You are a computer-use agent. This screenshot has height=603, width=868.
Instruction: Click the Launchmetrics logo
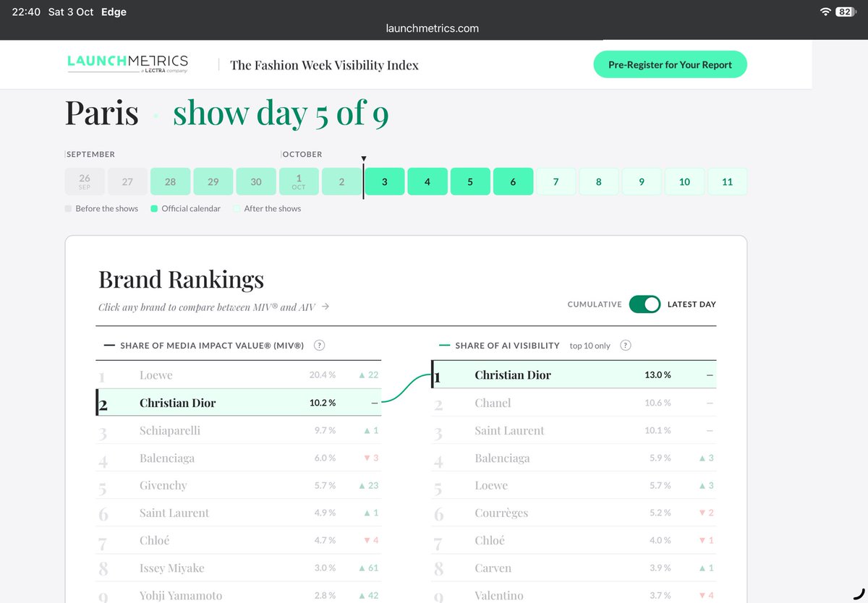127,64
